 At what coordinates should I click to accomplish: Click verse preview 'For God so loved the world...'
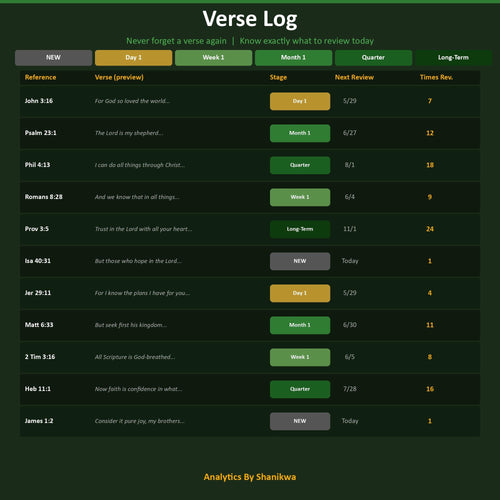click(x=132, y=101)
